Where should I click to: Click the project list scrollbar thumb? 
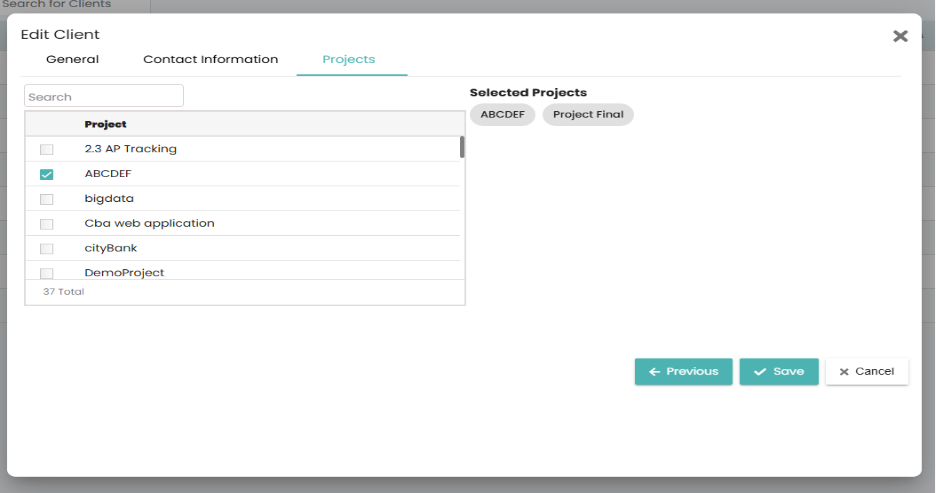pyautogui.click(x=462, y=147)
